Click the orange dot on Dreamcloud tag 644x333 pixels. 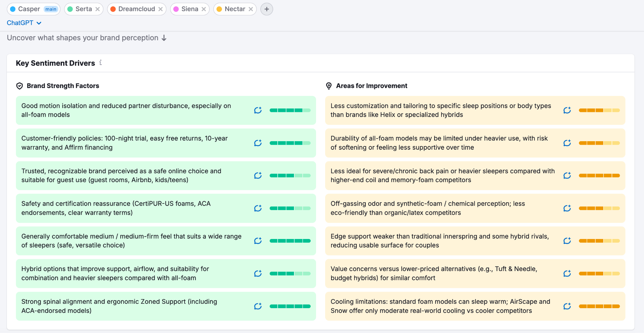point(113,9)
